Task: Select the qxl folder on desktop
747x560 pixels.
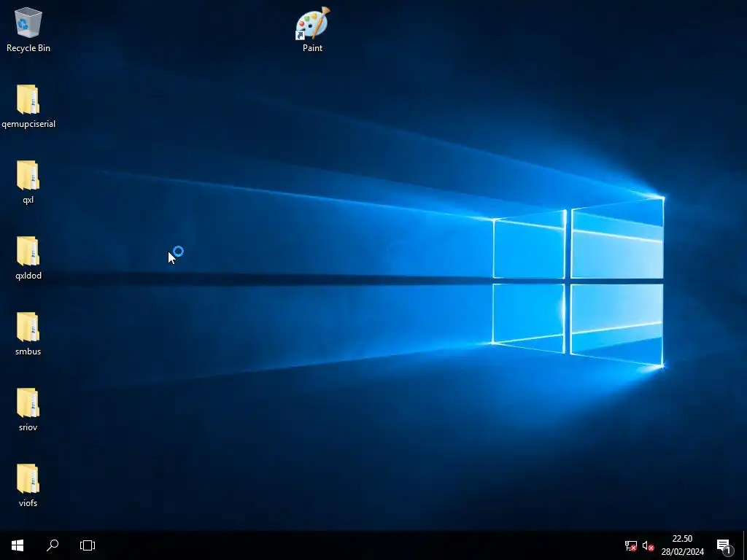Action: (x=28, y=182)
